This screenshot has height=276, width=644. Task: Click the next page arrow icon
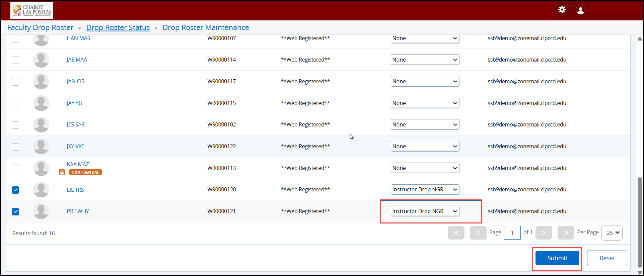544,233
